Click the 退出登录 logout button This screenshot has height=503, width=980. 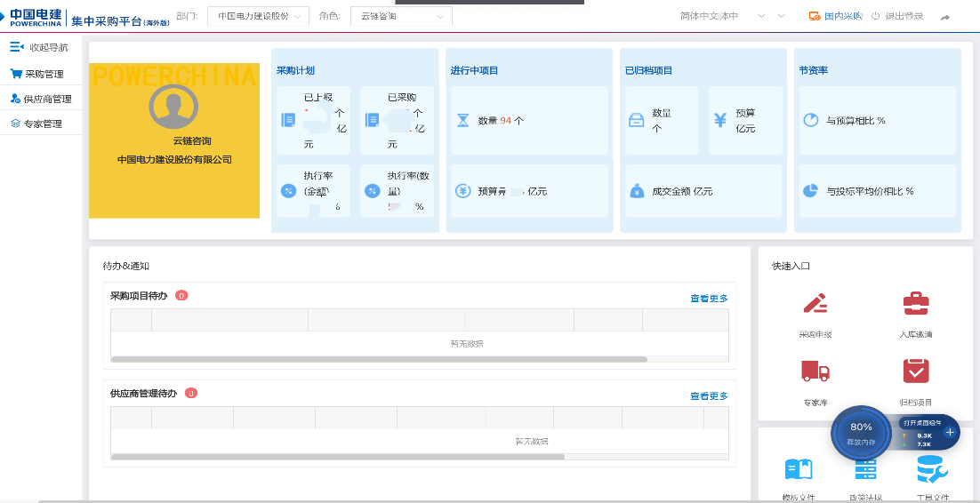[897, 16]
